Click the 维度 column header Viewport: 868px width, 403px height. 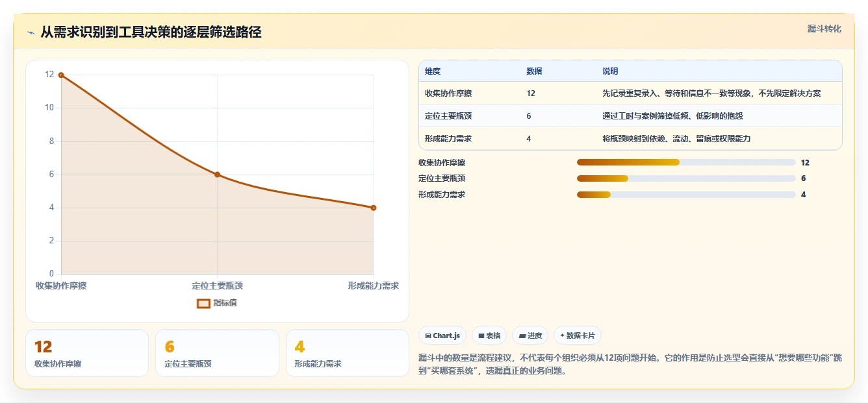point(433,71)
